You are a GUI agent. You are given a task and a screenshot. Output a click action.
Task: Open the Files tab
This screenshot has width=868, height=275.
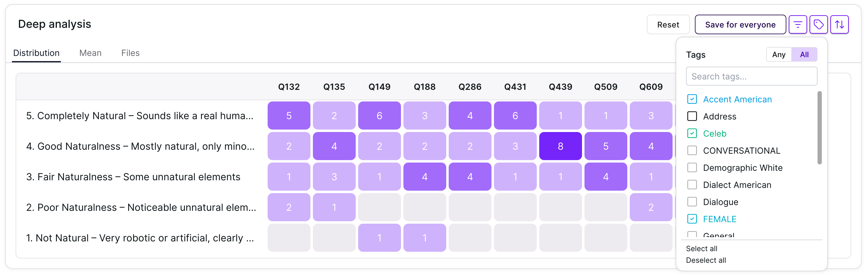coord(130,53)
